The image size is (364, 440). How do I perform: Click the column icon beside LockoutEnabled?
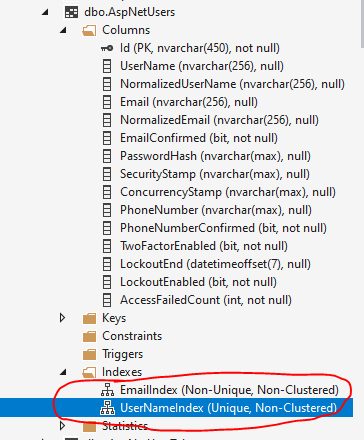[x=107, y=282]
